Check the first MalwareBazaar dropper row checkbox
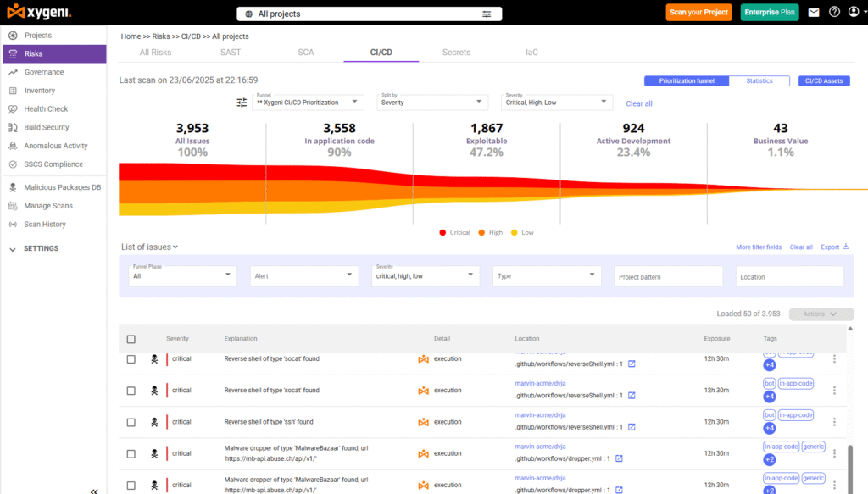868x494 pixels. click(x=131, y=453)
